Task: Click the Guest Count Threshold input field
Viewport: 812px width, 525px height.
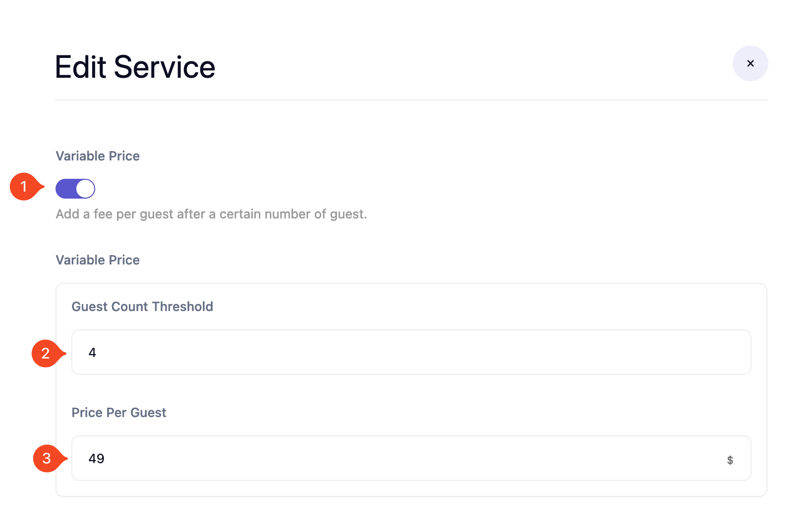Action: [411, 352]
